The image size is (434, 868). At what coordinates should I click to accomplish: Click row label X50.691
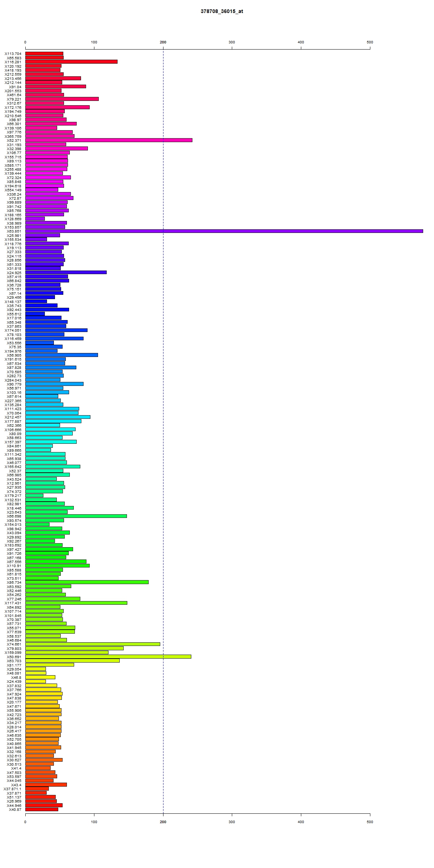pos(14,657)
